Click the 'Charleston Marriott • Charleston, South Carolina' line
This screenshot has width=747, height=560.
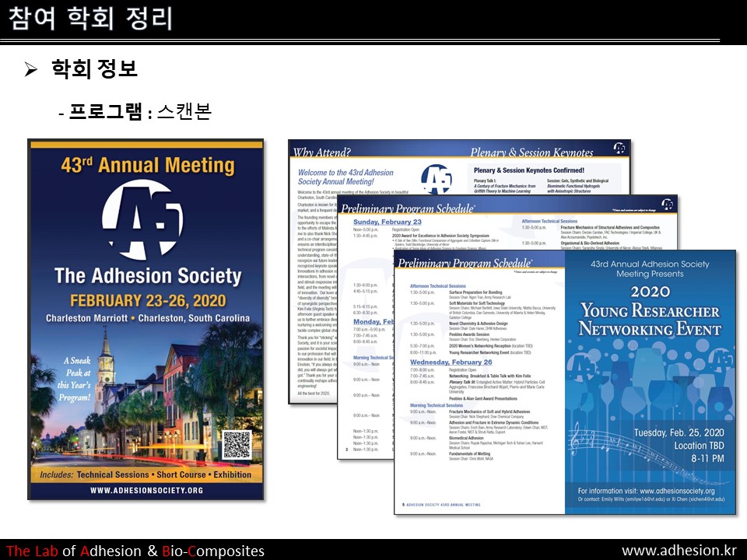(148, 318)
